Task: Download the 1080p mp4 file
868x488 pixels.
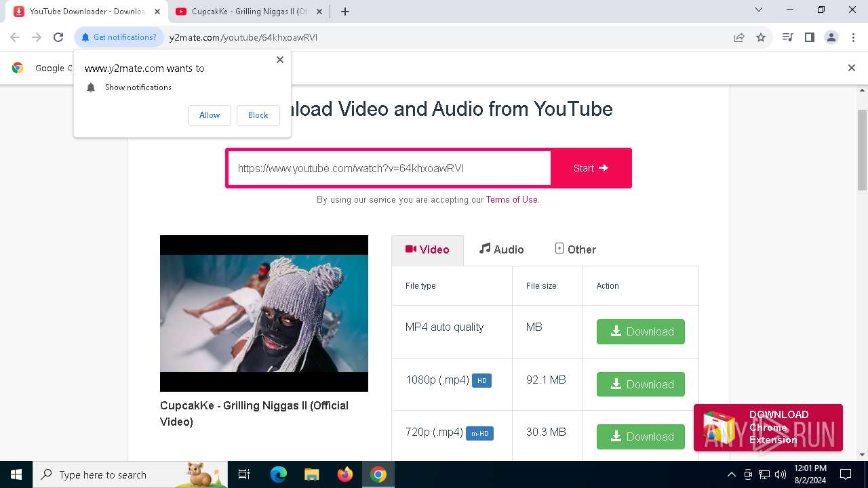Action: (641, 384)
